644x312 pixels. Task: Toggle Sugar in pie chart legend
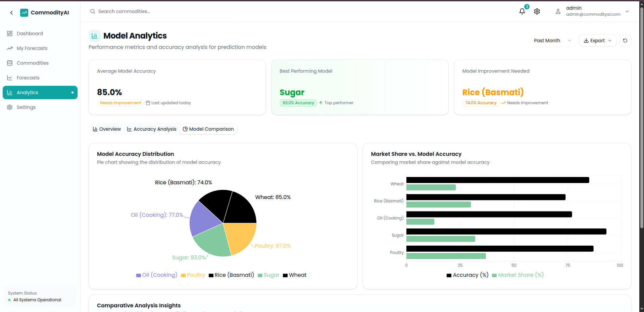[x=268, y=275]
